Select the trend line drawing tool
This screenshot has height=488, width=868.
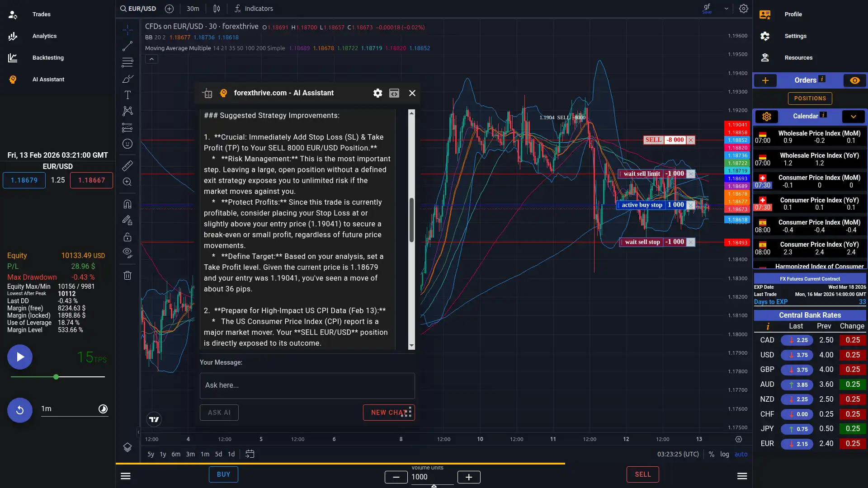click(127, 46)
